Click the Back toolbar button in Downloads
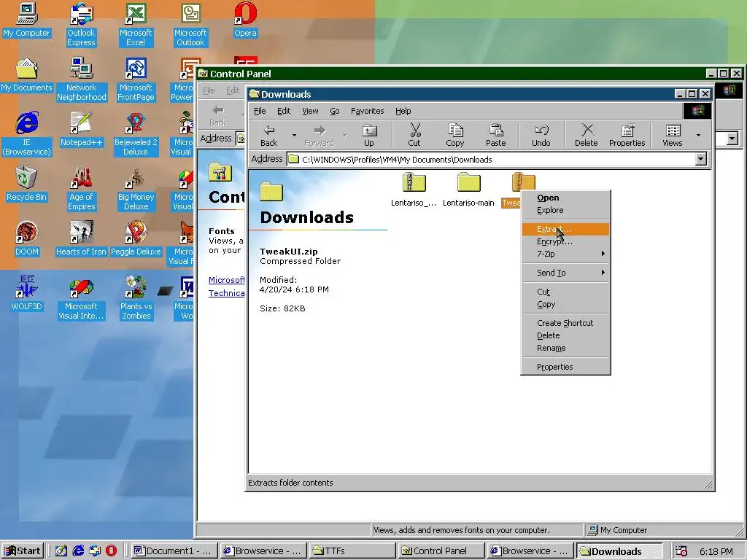Viewport: 747px width, 560px height. pyautogui.click(x=268, y=135)
